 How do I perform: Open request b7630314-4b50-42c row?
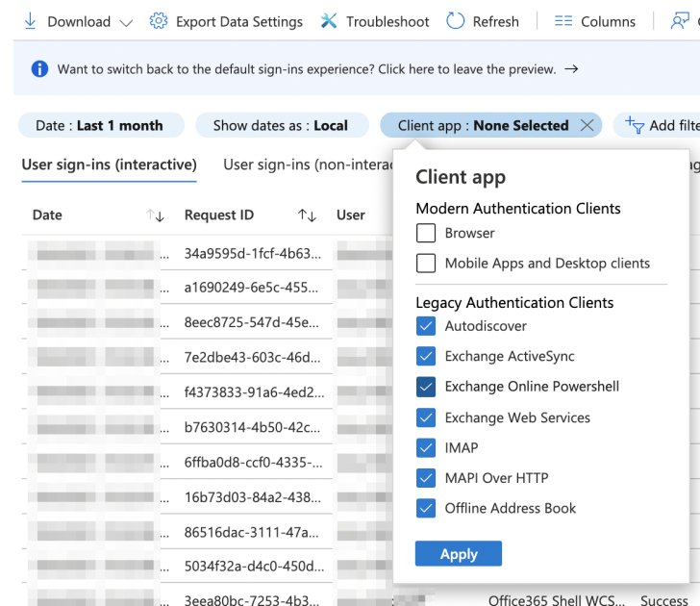point(252,427)
